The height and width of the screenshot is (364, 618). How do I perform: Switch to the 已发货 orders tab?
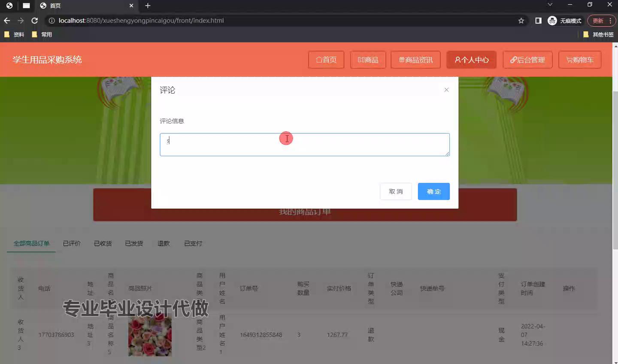[134, 243]
